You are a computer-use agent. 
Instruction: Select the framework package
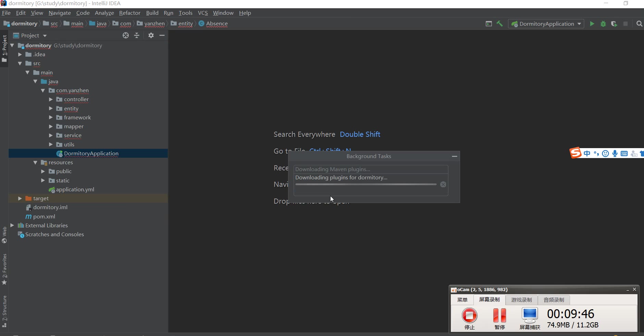pos(74,118)
